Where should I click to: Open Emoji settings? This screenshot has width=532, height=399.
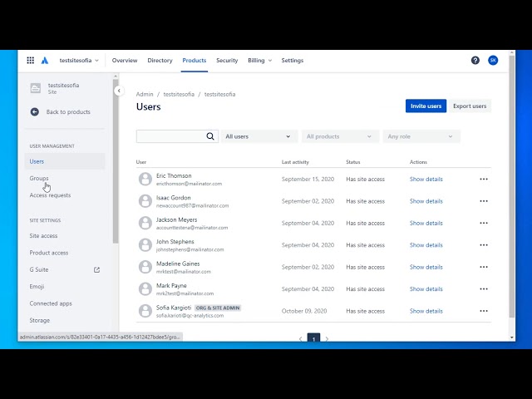tap(37, 287)
